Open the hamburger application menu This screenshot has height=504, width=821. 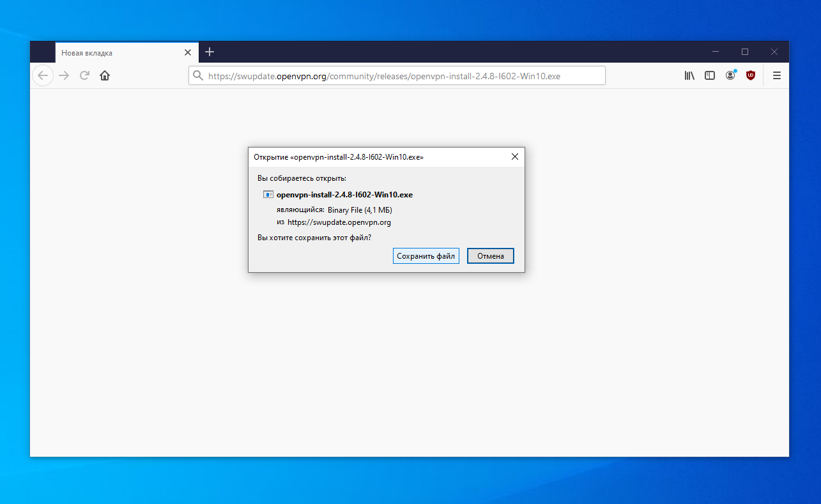777,75
